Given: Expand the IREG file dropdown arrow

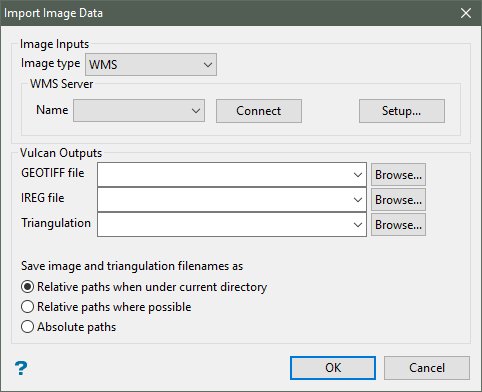Looking at the screenshot, I should coord(358,200).
